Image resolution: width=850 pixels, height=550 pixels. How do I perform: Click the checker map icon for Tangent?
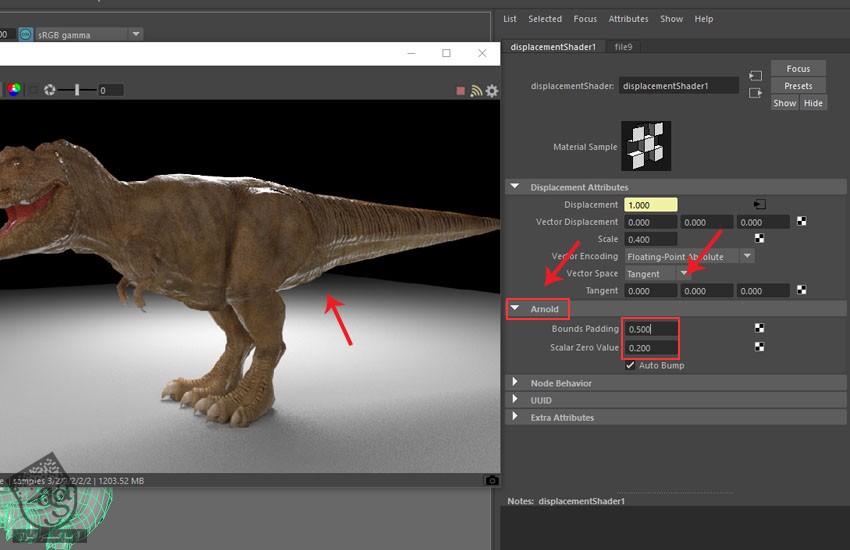click(x=801, y=290)
